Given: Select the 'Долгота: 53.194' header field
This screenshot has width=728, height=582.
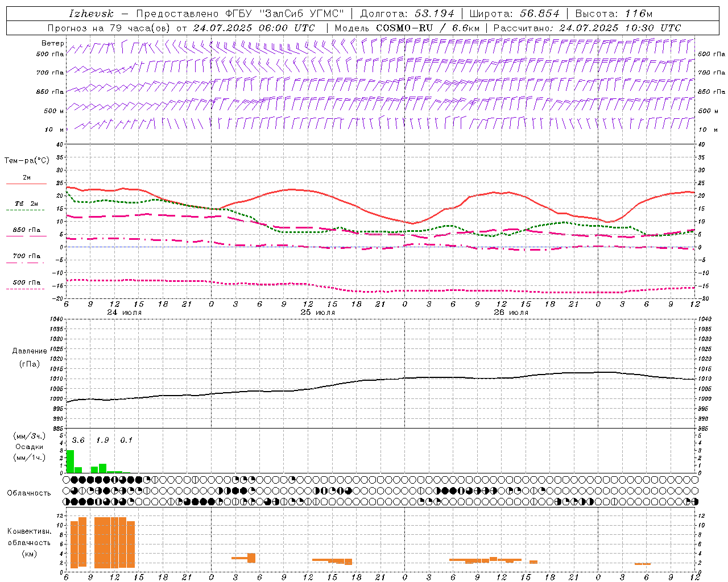Looking at the screenshot, I should pyautogui.click(x=407, y=14).
